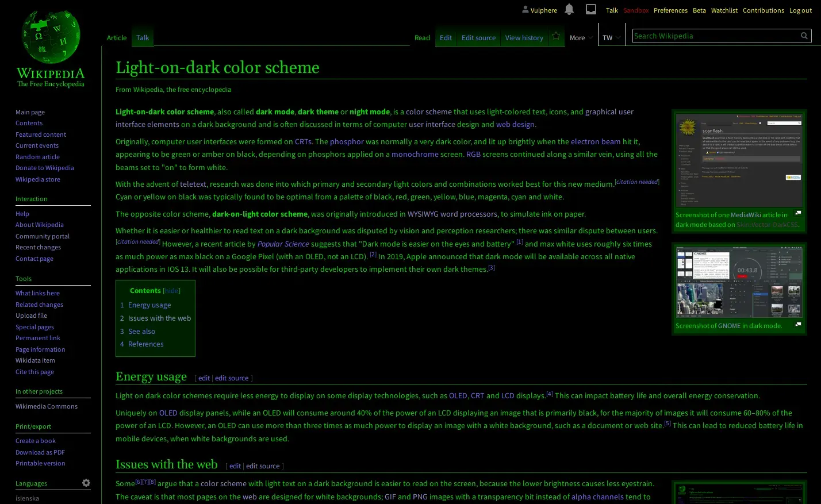
Task: Open citation reference [1]
Action: 520,242
